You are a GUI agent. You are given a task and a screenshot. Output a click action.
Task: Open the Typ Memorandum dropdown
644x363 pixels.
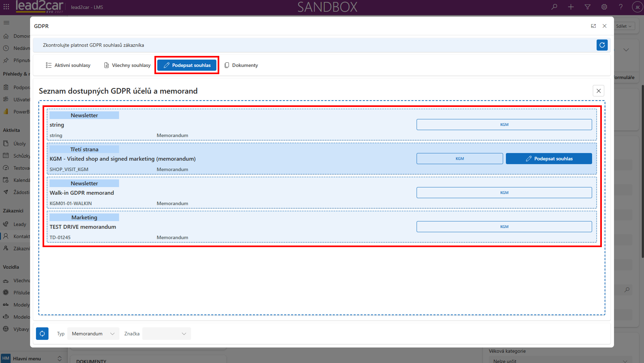(93, 333)
